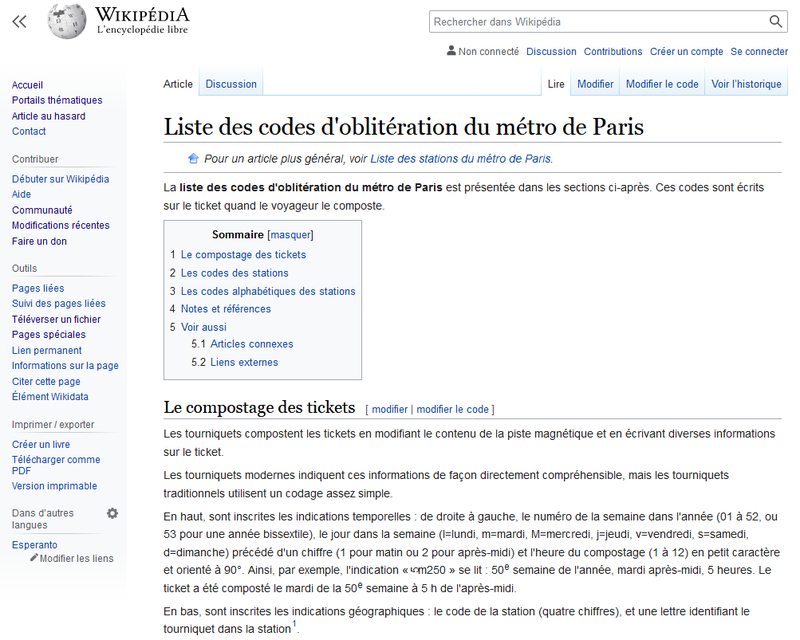The width and height of the screenshot is (800, 640).
Task: Click the page scrollbar on the right
Action: 795,200
